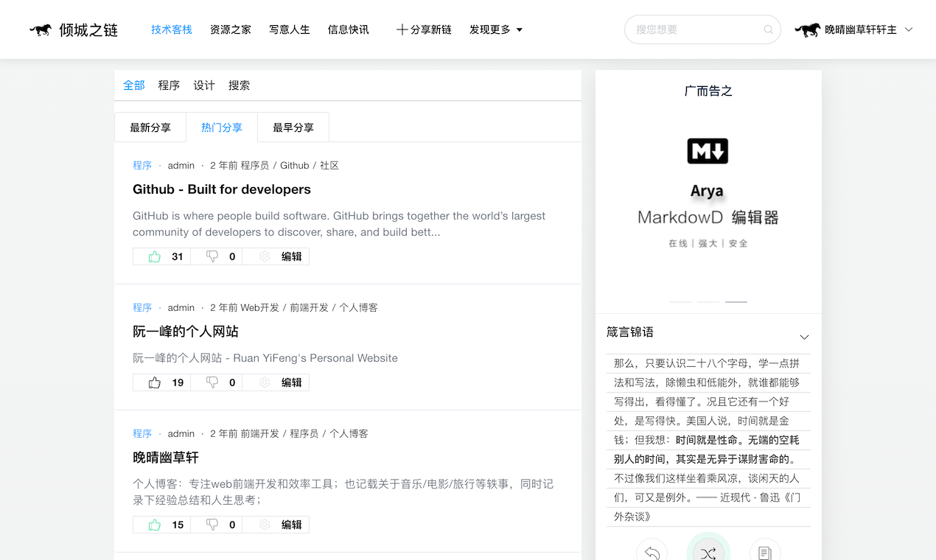Click the 搜您想要 search field

coord(702,29)
